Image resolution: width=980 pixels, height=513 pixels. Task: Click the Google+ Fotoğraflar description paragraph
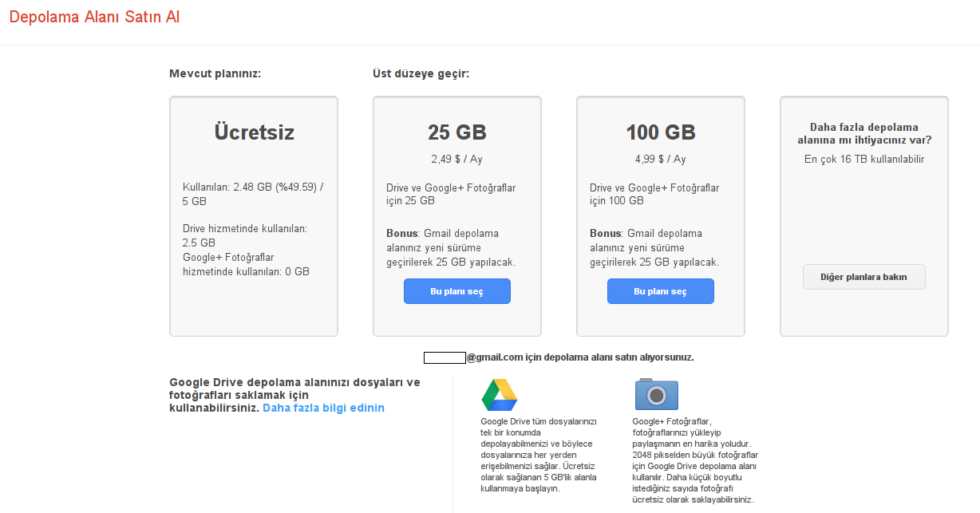[x=695, y=460]
